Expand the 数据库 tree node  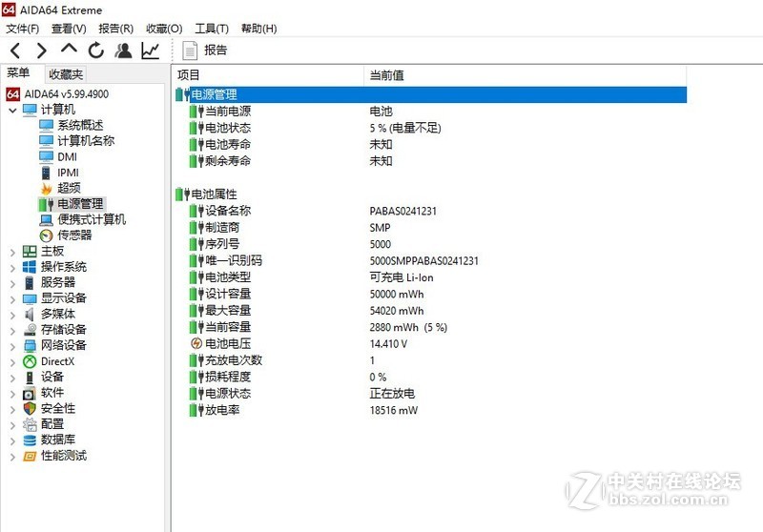click(12, 440)
